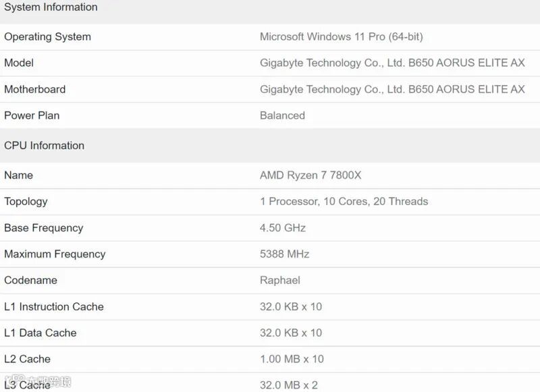540x392 pixels.
Task: Select the Maximum Frequency 5388 MHz value
Action: [x=284, y=254]
